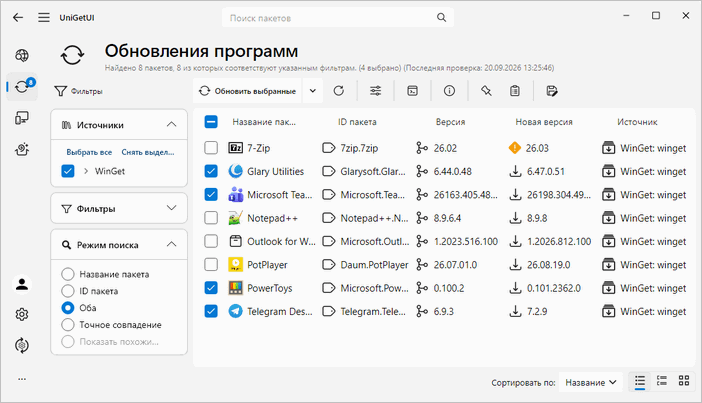Click the Glary Utilities app icon

[235, 171]
